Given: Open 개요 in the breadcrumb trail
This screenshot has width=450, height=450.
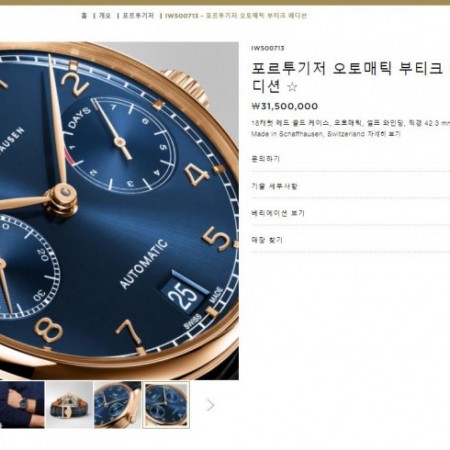Looking at the screenshot, I should pos(105,16).
